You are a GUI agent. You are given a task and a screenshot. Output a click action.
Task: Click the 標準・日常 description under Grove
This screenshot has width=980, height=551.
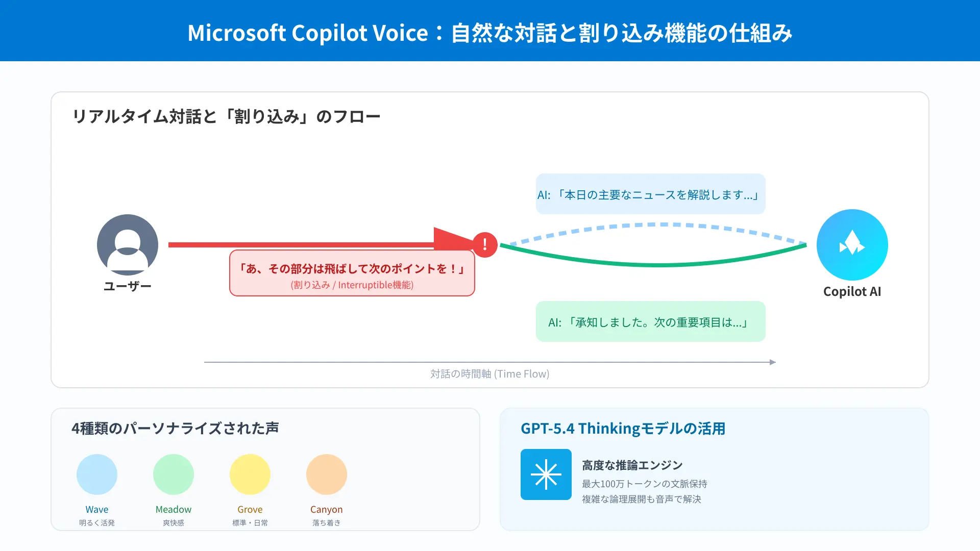[250, 523]
